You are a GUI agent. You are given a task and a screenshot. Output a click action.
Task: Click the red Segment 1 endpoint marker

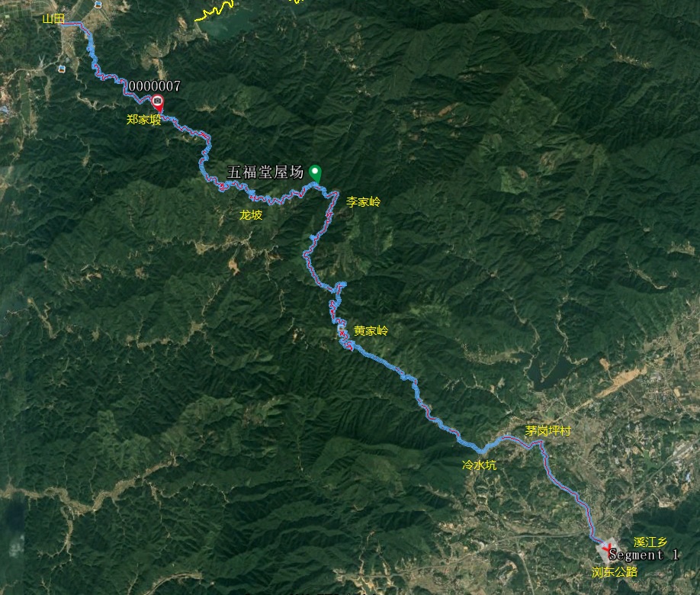(x=607, y=547)
